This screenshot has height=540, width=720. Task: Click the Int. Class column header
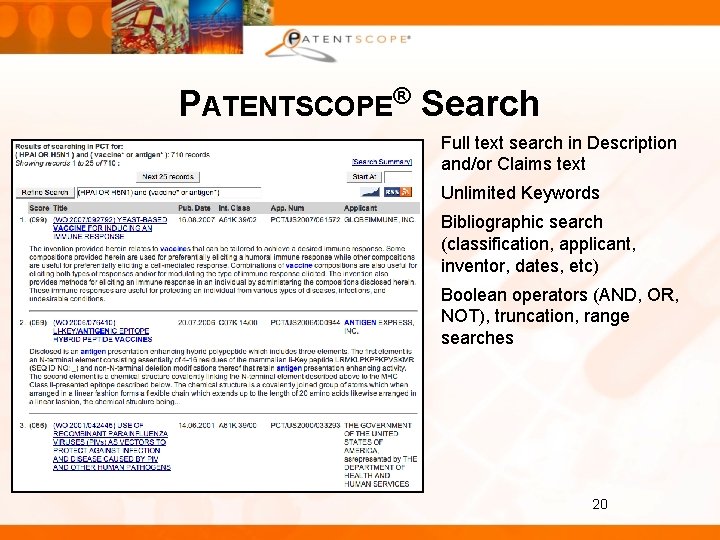click(x=234, y=208)
